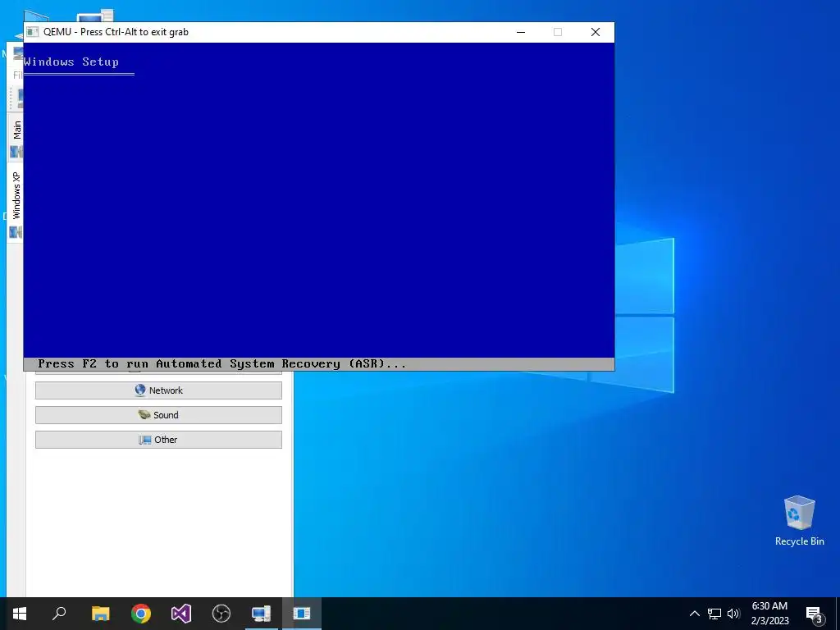840x630 pixels.
Task: Launch Google Chrome from the taskbar
Action: click(141, 614)
